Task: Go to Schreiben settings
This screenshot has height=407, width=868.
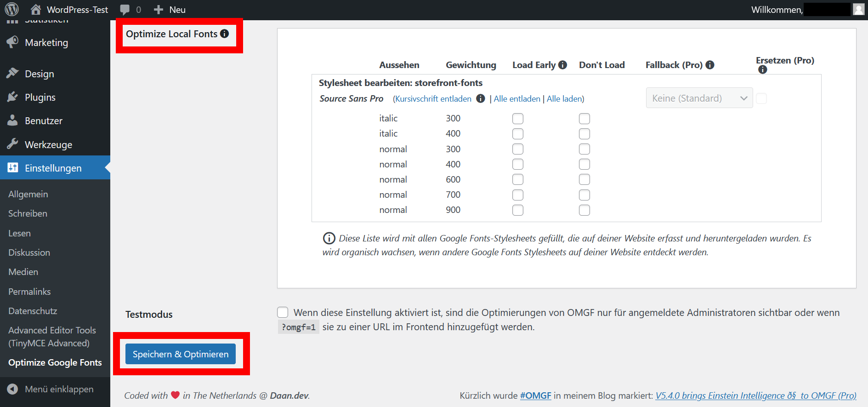Action: (28, 213)
